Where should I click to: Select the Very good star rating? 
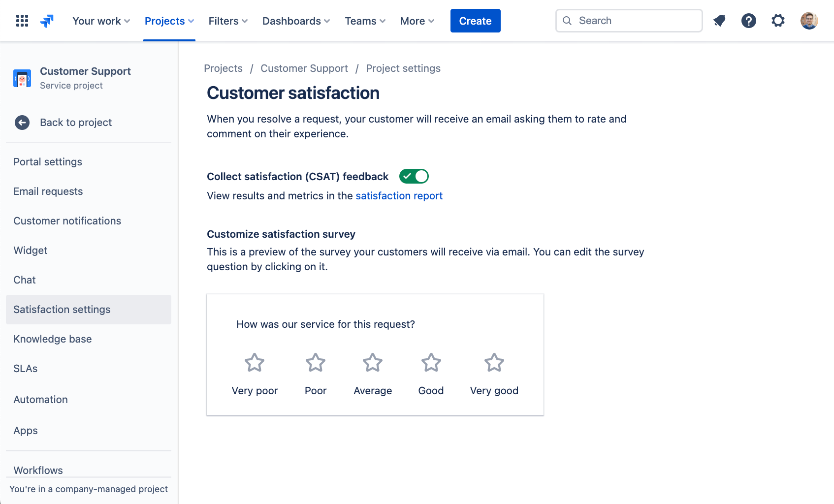click(494, 362)
